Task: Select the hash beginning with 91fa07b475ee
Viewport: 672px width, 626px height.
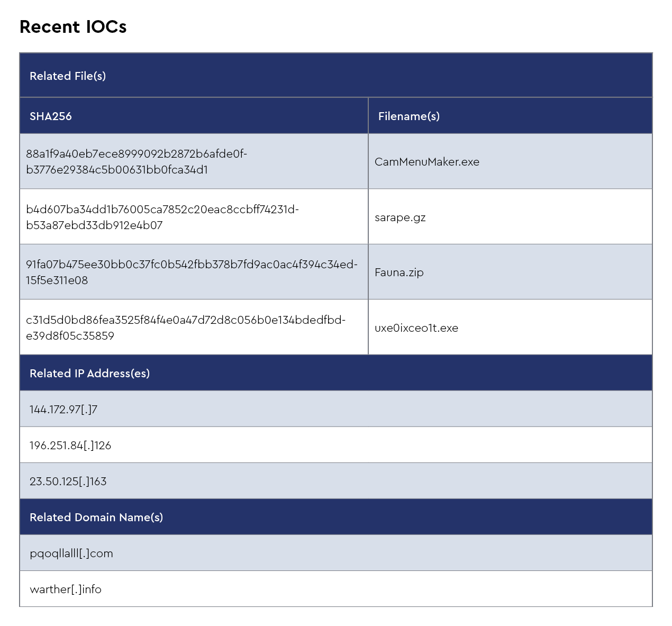Action: pos(192,265)
